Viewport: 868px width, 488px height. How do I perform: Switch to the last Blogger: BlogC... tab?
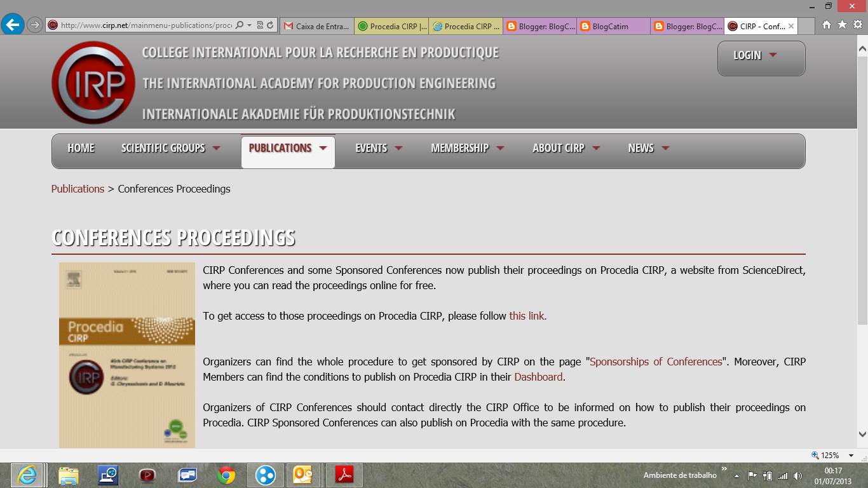click(688, 26)
